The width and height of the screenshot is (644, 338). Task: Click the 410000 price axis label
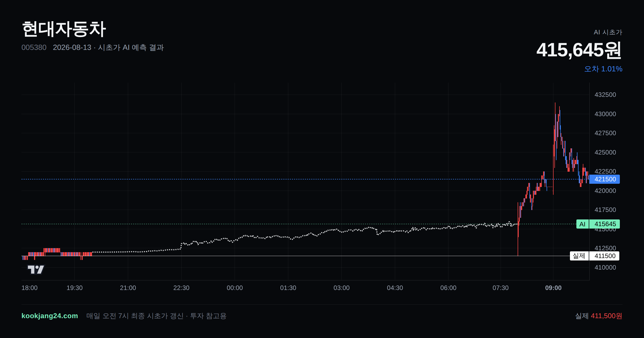click(x=605, y=267)
